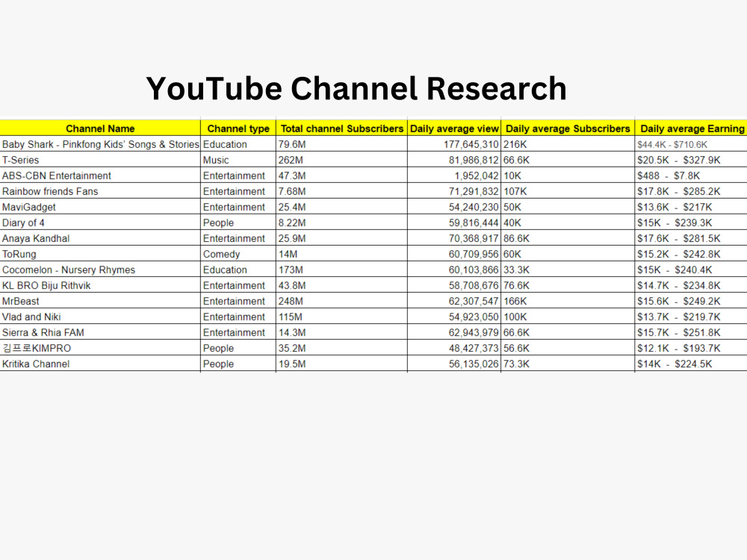Select the '10K' daily subscribers cell
This screenshot has height=560, width=747.
pos(568,175)
